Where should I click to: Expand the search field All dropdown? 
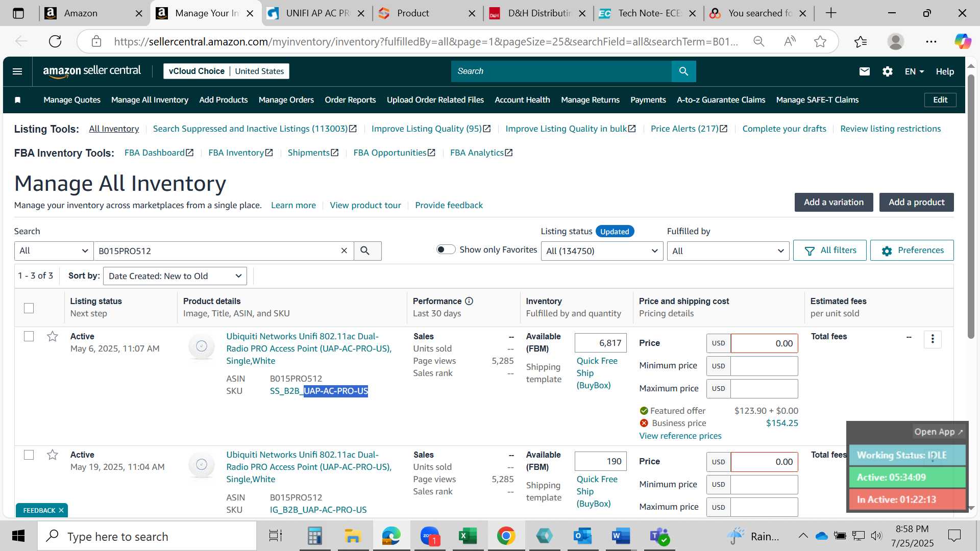[x=54, y=251]
